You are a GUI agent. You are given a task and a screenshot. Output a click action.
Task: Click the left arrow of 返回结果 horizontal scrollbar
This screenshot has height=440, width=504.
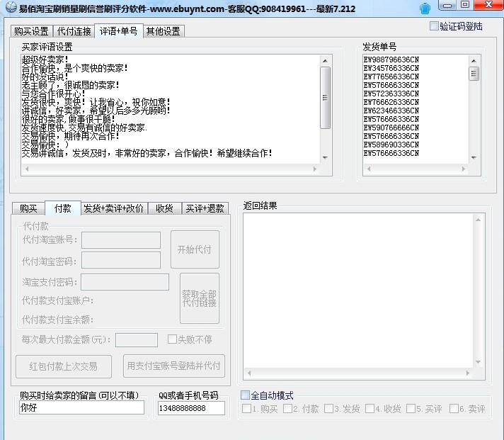(x=249, y=373)
